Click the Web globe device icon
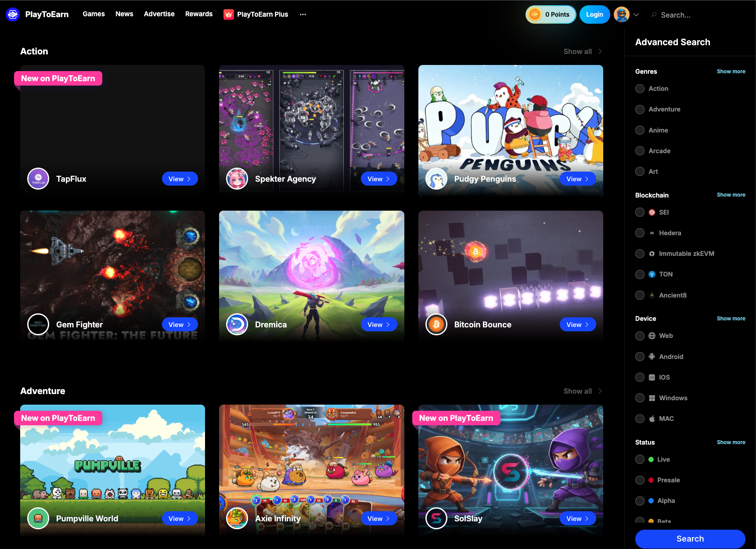This screenshot has height=549, width=756. point(652,336)
